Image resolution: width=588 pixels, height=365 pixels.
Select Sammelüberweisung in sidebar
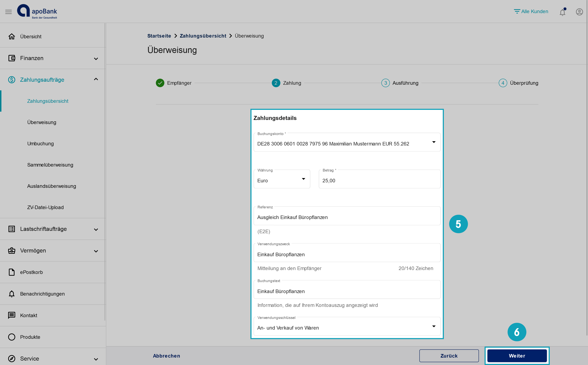50,165
